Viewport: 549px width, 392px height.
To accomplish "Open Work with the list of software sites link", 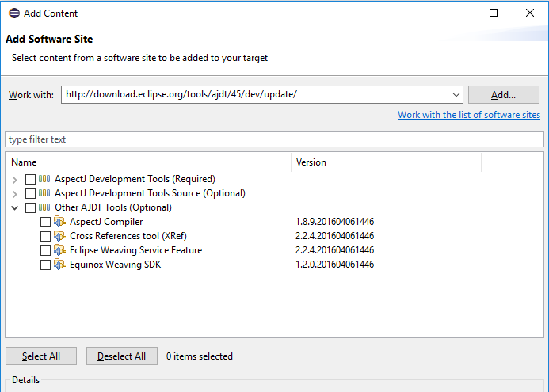I will (x=469, y=115).
